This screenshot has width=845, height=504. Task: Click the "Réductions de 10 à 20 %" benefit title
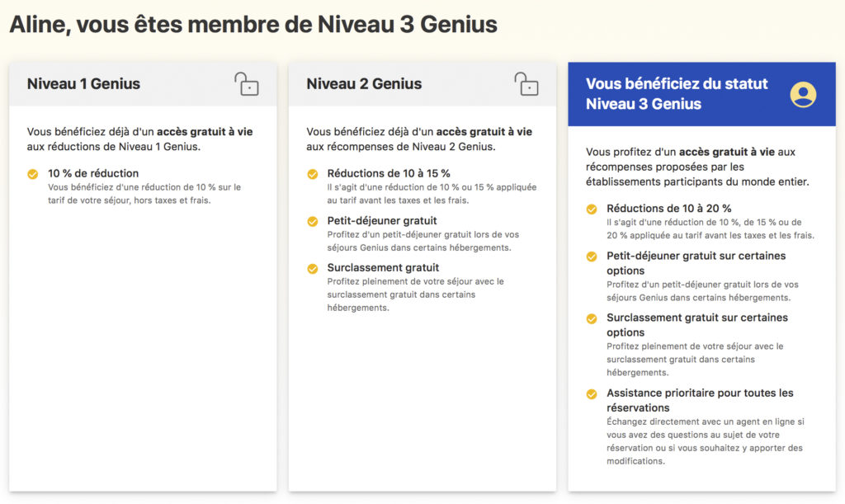coord(668,209)
